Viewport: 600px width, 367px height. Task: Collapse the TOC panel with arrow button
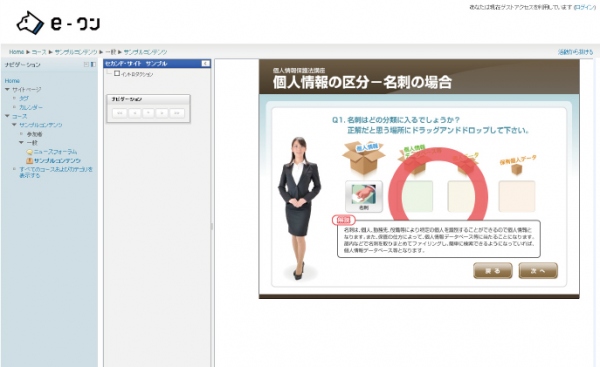pyautogui.click(x=205, y=64)
